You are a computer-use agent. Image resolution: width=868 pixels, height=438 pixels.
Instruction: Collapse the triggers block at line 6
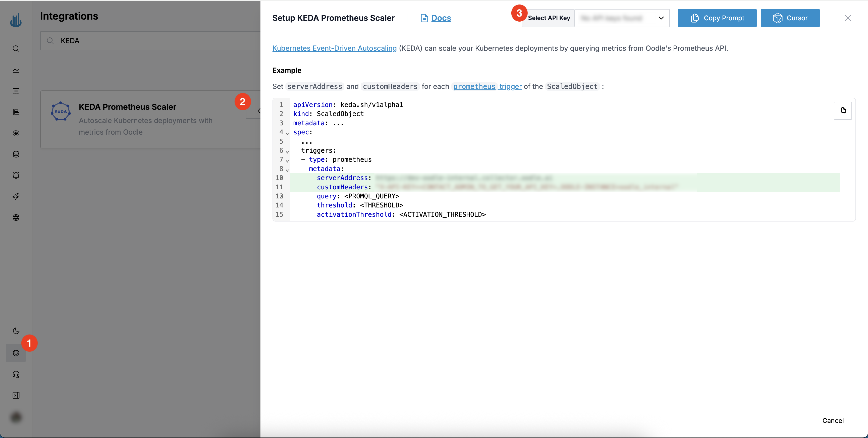tap(287, 152)
